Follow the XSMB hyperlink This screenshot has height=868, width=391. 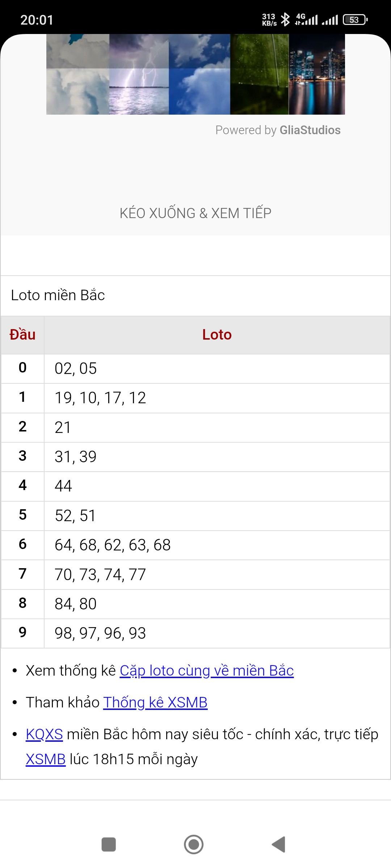(46, 759)
